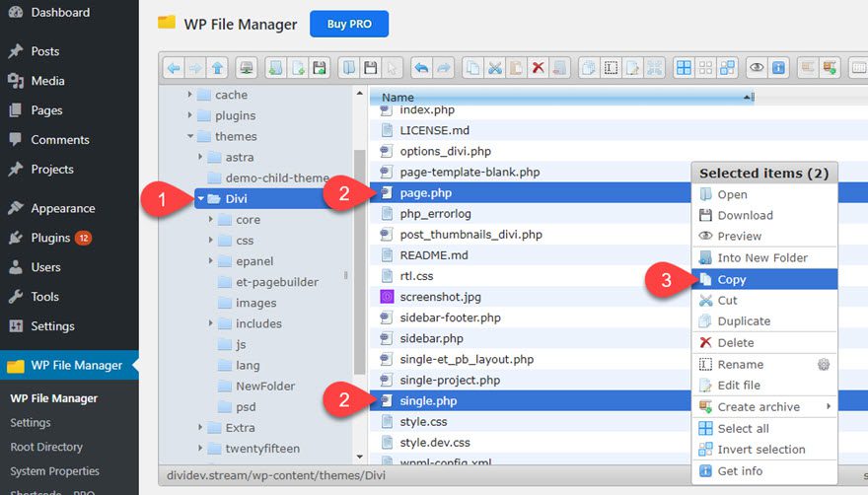
Task: Choose Duplicate from the context menu
Action: tap(764, 321)
